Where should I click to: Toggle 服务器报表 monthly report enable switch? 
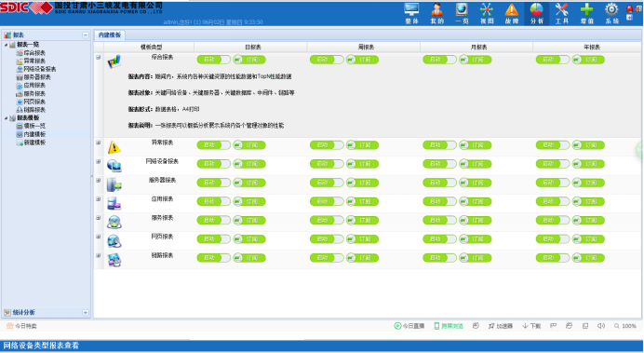439,183
